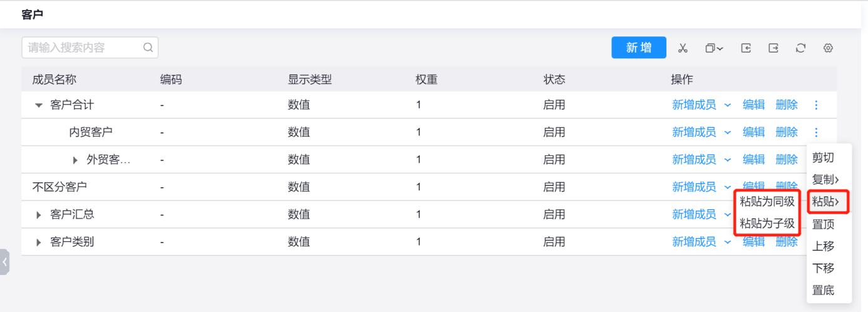Click into the search content input field
The width and height of the screenshot is (868, 312).
coord(81,48)
